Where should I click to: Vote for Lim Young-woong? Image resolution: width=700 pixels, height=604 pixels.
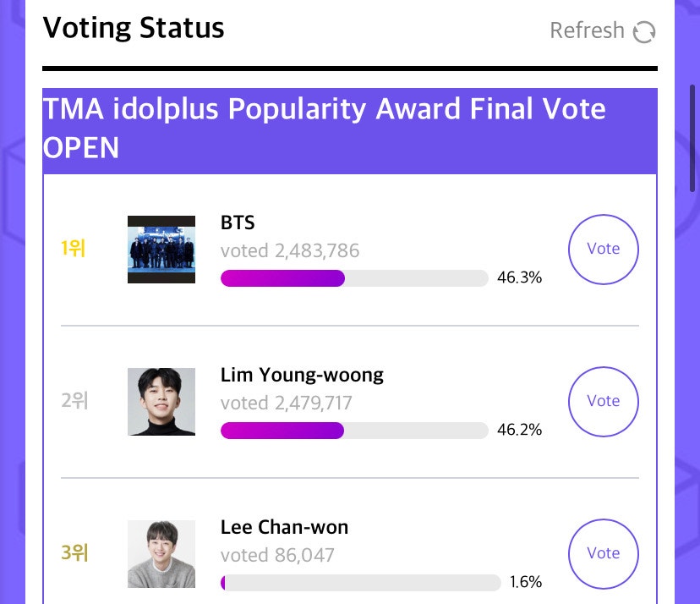point(603,401)
